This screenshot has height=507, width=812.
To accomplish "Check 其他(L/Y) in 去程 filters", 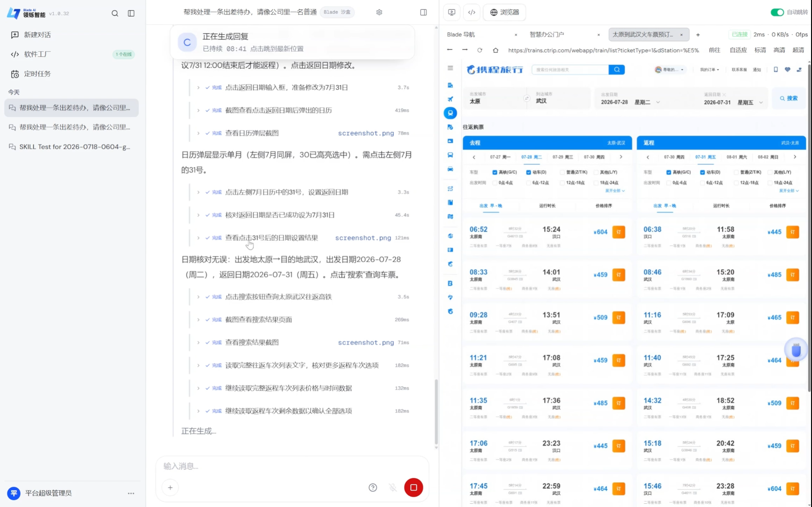I will [596, 172].
